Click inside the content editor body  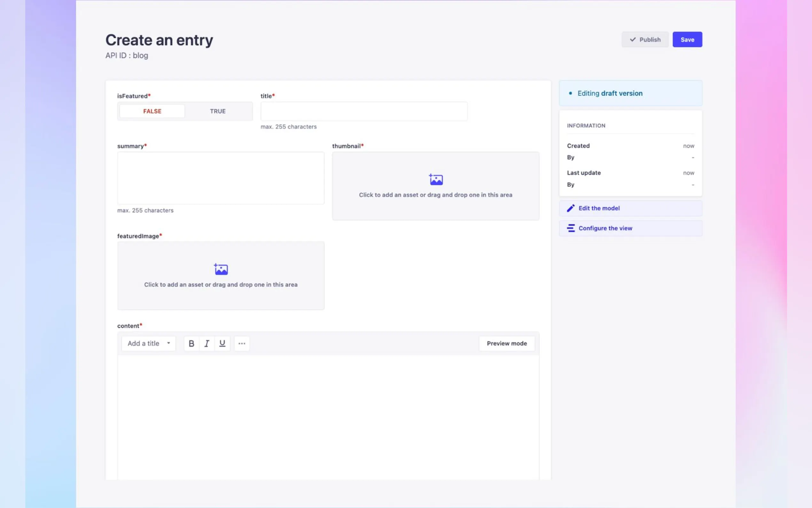[328, 417]
